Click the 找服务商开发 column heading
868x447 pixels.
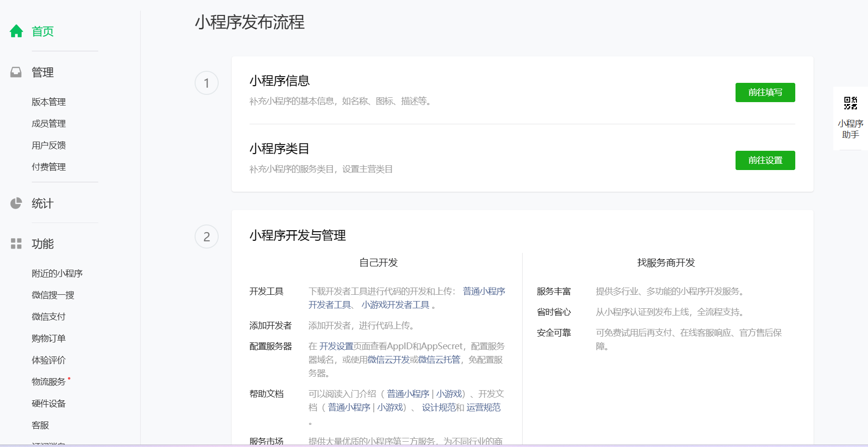click(x=666, y=263)
